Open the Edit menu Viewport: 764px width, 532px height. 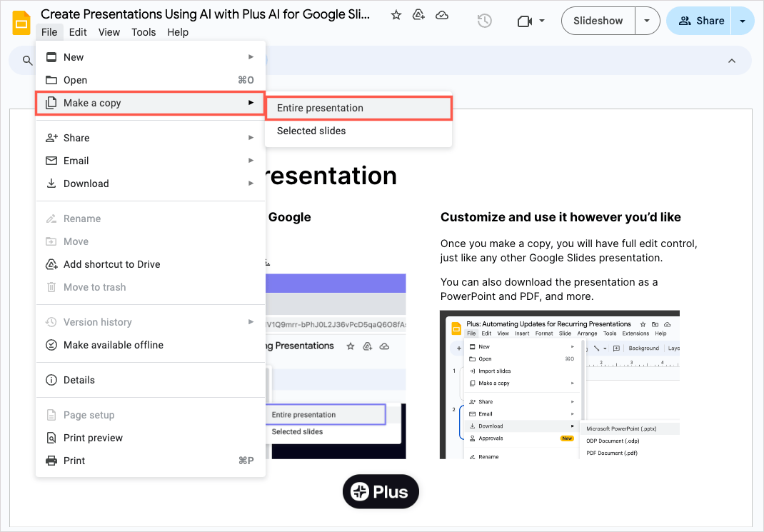(x=78, y=32)
